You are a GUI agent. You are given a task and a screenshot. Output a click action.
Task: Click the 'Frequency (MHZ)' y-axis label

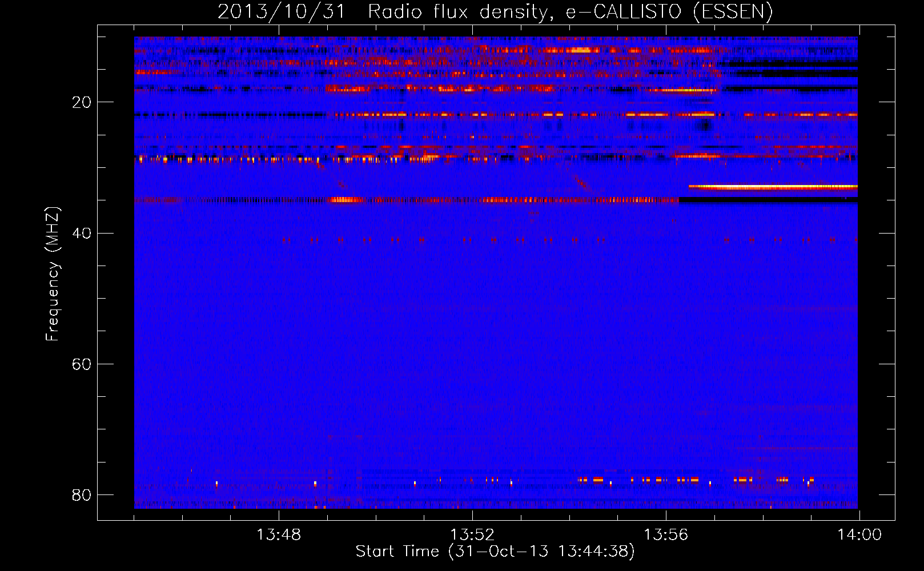(52, 274)
